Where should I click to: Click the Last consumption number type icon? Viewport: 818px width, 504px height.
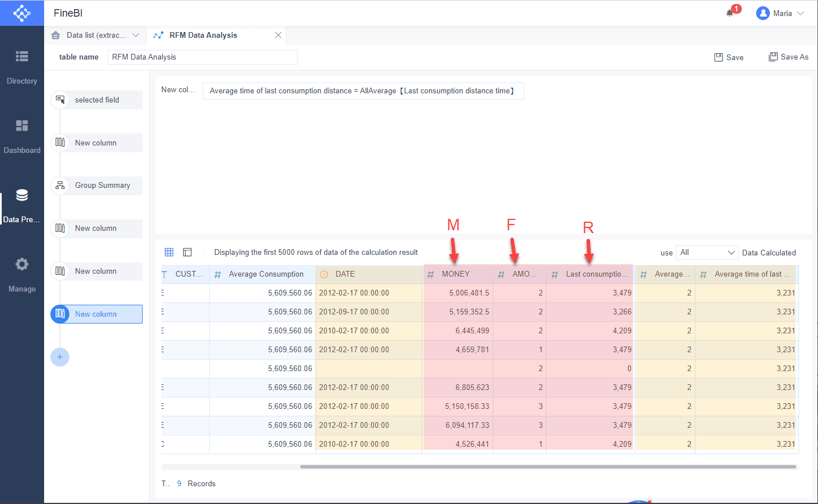point(554,275)
